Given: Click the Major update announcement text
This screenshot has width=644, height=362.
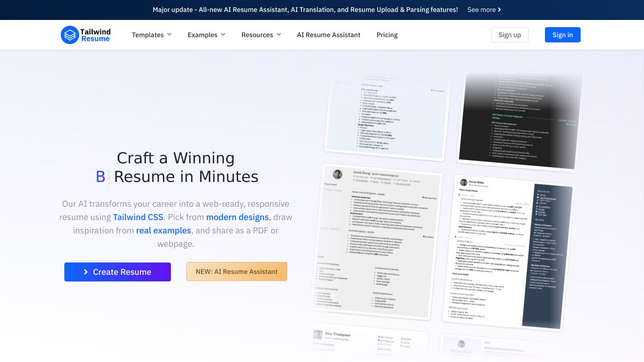Looking at the screenshot, I should point(305,10).
